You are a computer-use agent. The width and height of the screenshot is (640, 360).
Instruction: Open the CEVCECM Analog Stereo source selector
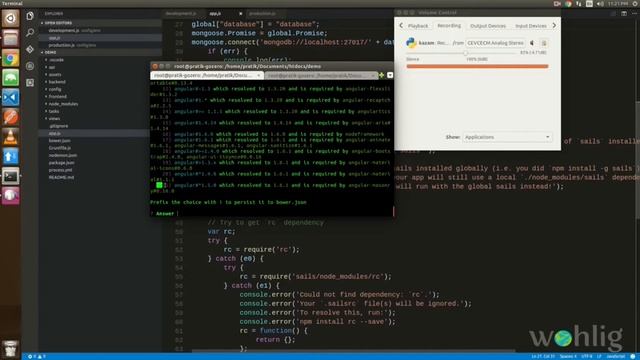pos(495,43)
